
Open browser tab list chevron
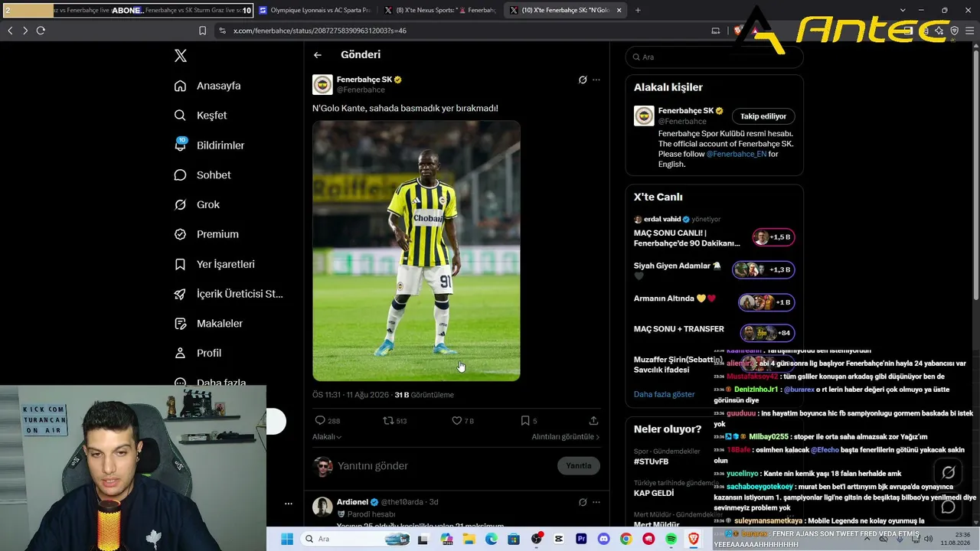click(x=903, y=10)
